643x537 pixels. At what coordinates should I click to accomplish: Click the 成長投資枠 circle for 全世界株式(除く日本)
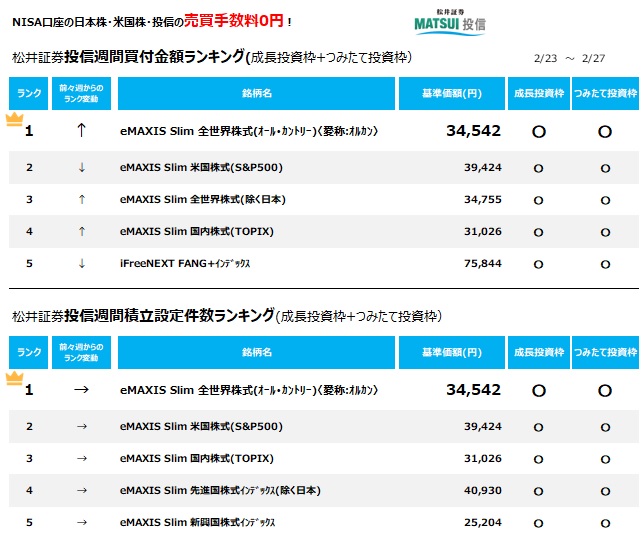pos(538,200)
